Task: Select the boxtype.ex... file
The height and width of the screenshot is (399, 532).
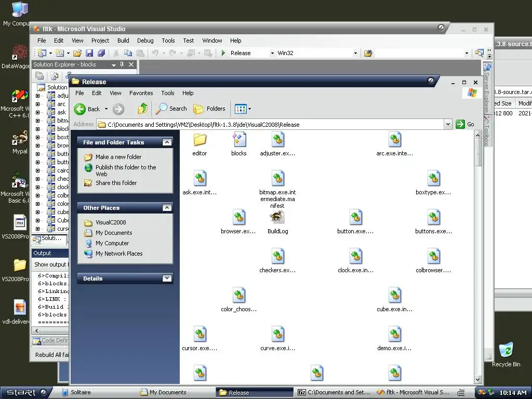Action: [433, 183]
